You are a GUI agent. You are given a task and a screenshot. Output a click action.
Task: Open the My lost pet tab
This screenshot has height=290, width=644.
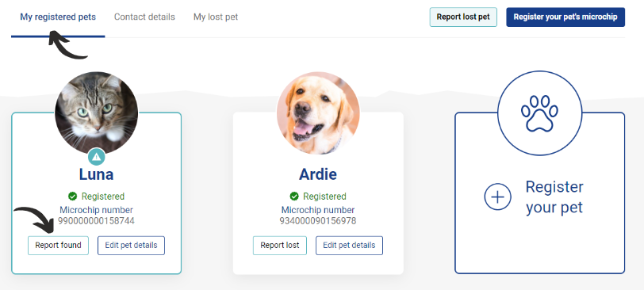[x=216, y=17]
